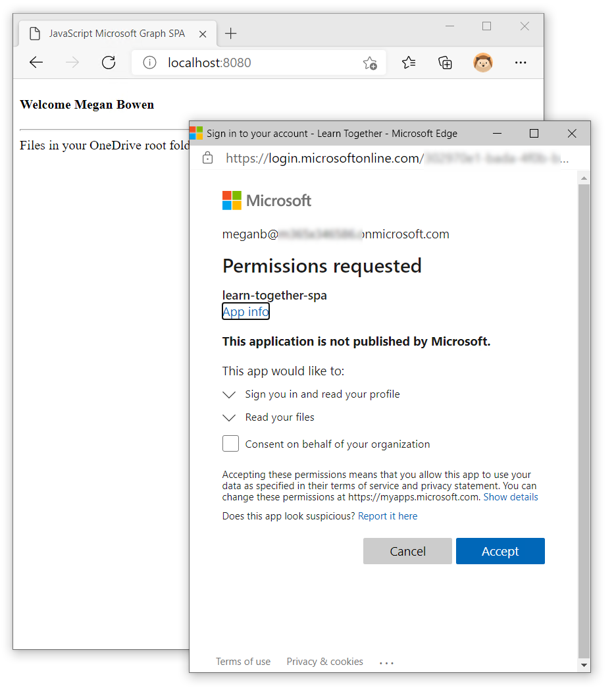The width and height of the screenshot is (616, 688).
Task: Open the Favorites panel icon
Action: tap(409, 62)
